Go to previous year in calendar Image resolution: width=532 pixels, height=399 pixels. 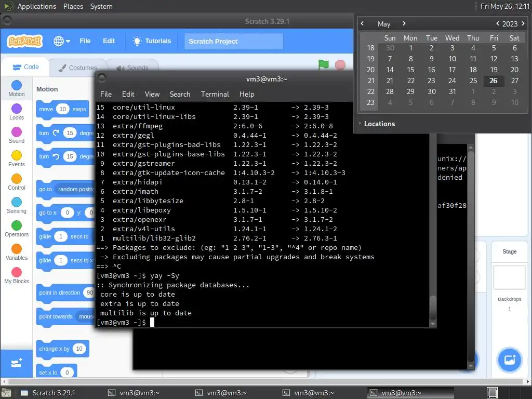(x=497, y=23)
